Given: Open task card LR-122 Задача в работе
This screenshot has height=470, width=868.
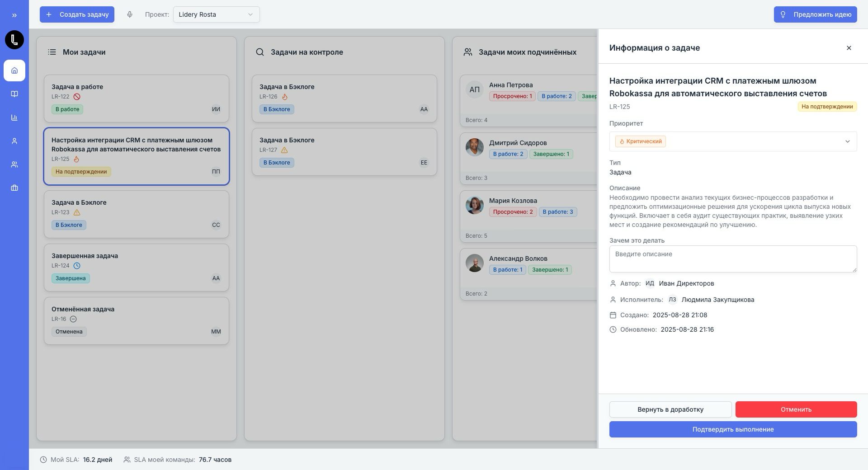Looking at the screenshot, I should [136, 98].
